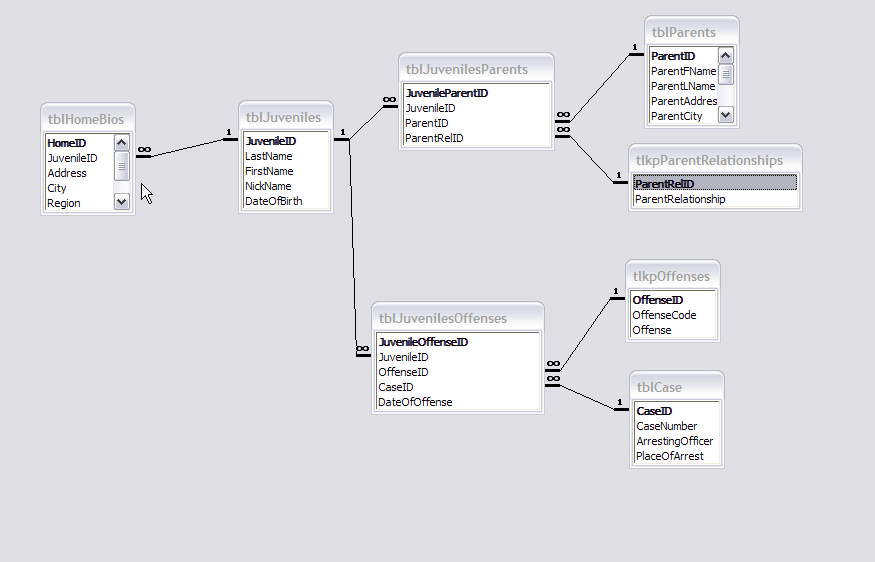875x562 pixels.
Task: Select OffenseCode field in tlkpOffenses
Action: (x=673, y=315)
